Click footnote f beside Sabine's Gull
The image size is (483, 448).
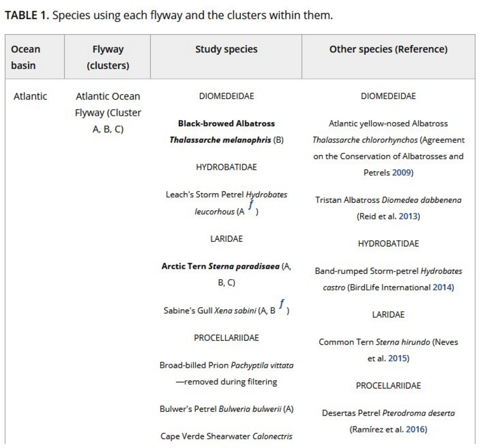pos(281,304)
